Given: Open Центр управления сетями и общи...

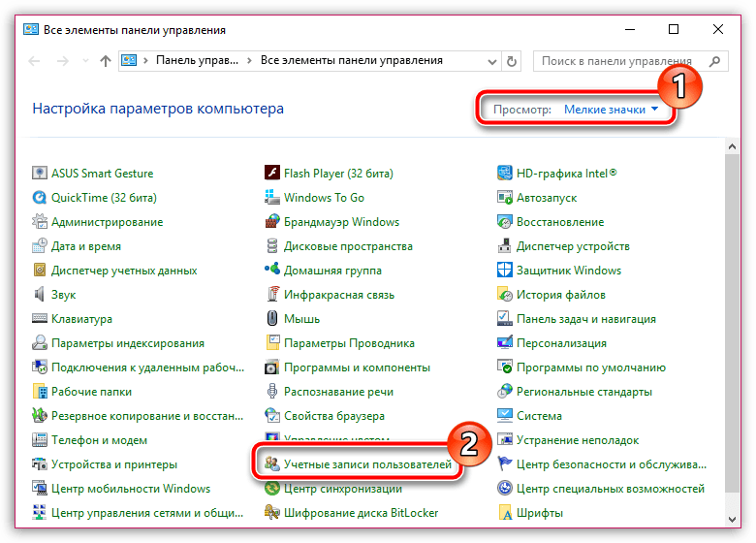Looking at the screenshot, I should (138, 513).
